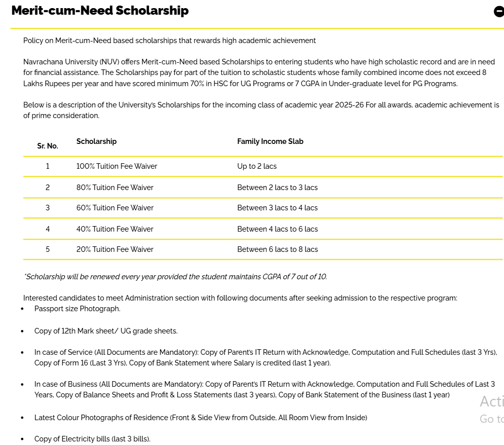Select the 100% Tuition Fee Waiver cell
This screenshot has width=504, height=445.
coord(117,166)
